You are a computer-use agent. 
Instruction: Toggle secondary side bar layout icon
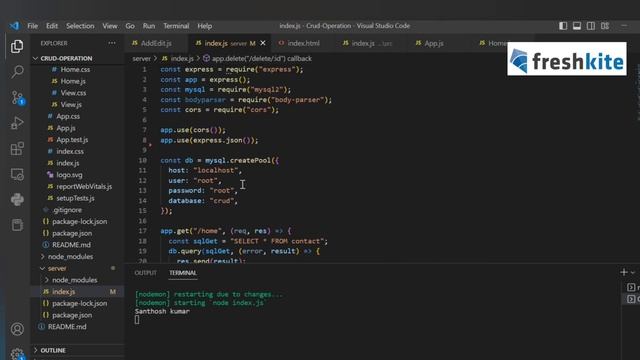coord(591,26)
